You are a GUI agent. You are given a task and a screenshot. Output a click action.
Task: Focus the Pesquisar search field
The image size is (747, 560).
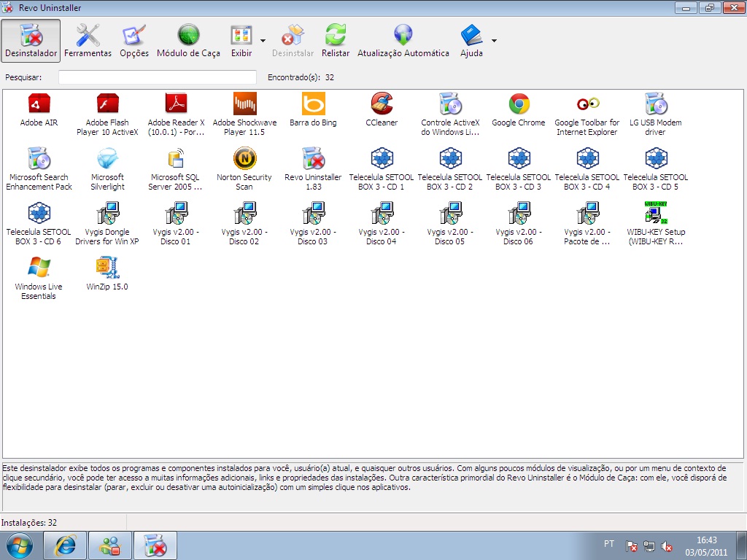158,77
